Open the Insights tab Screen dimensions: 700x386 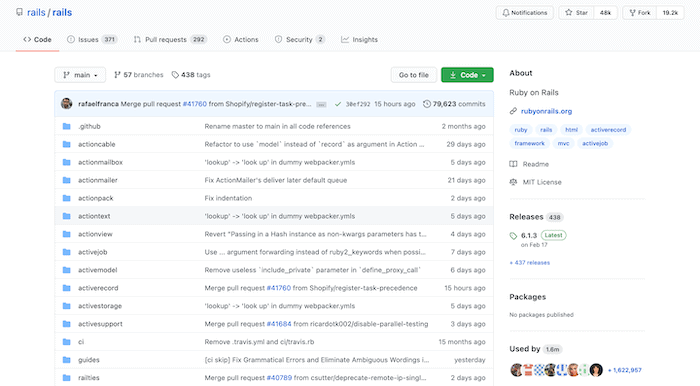pyautogui.click(x=359, y=39)
